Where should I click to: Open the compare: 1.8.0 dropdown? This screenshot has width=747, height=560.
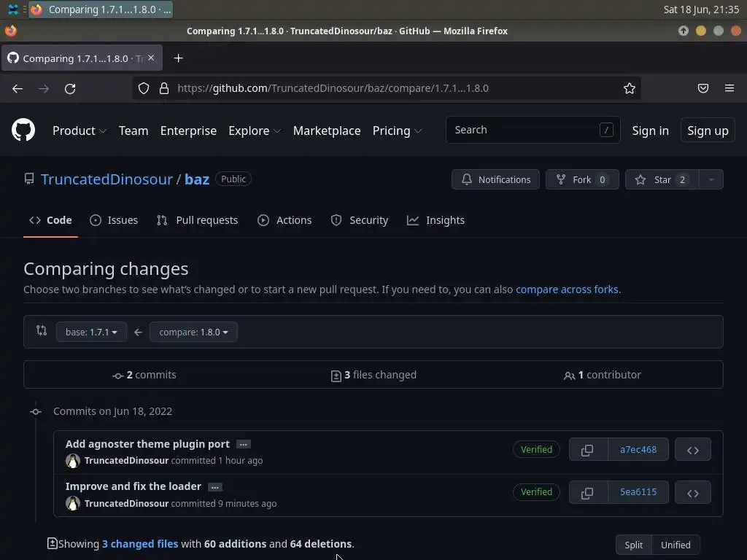click(x=193, y=332)
